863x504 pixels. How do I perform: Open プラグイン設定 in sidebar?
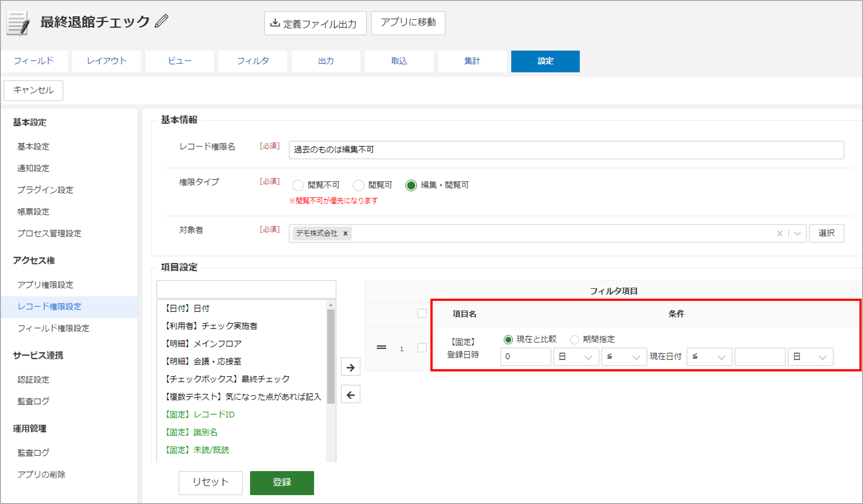tap(45, 190)
